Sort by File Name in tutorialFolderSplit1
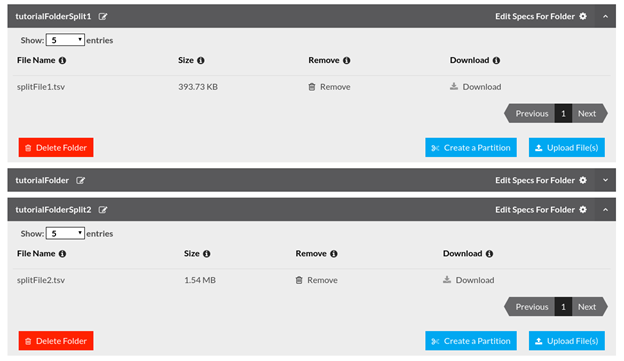Screen dimensions: 624x361 tap(36, 60)
